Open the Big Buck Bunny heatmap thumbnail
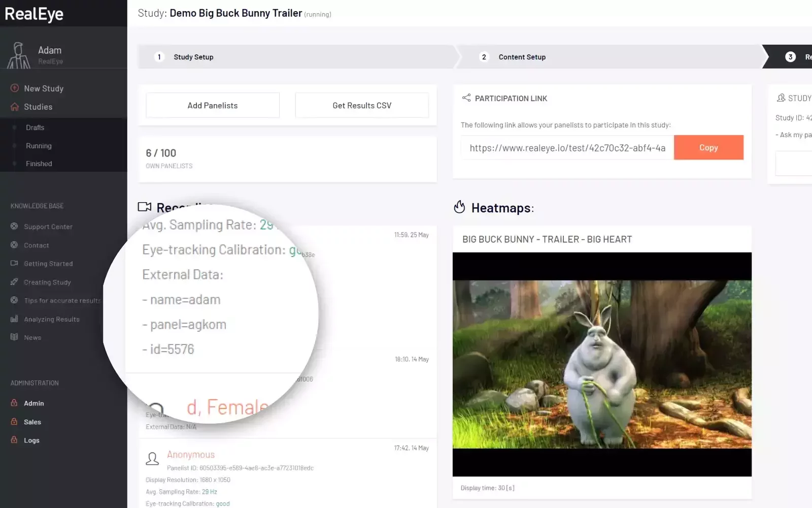The height and width of the screenshot is (508, 812). [x=602, y=364]
